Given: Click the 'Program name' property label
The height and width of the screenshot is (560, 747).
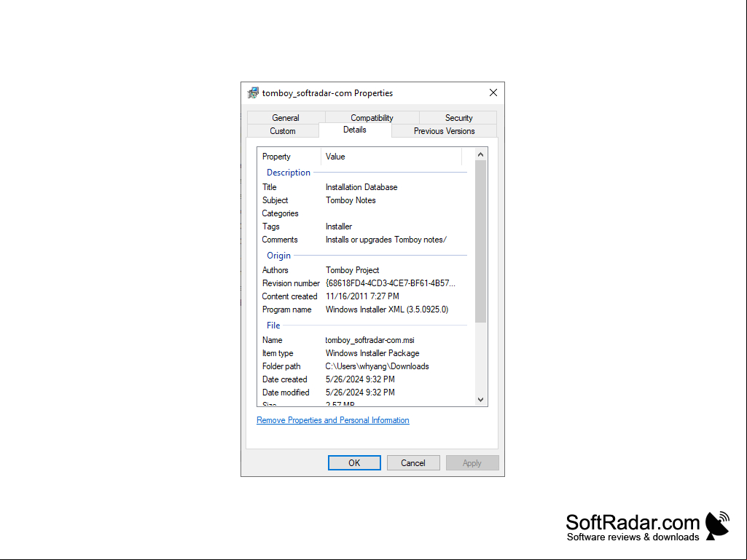Looking at the screenshot, I should tap(287, 309).
